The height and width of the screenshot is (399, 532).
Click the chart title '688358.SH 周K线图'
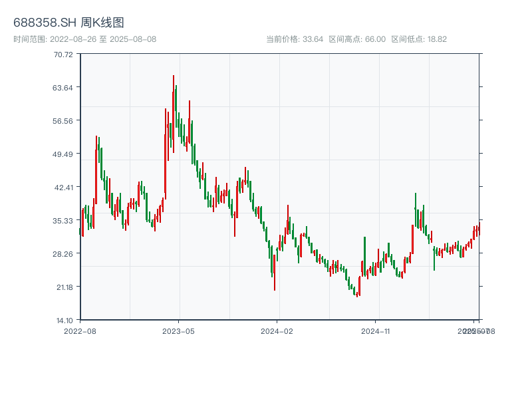coord(68,23)
